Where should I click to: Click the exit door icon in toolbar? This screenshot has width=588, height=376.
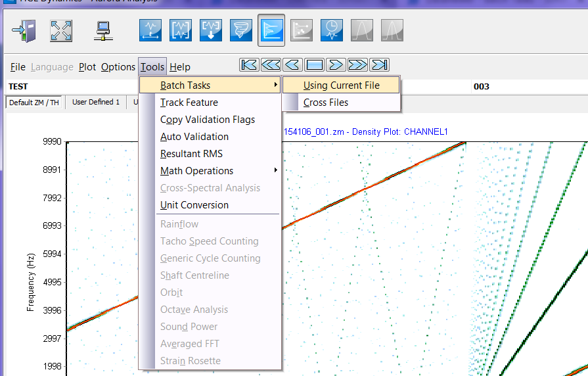pos(24,31)
